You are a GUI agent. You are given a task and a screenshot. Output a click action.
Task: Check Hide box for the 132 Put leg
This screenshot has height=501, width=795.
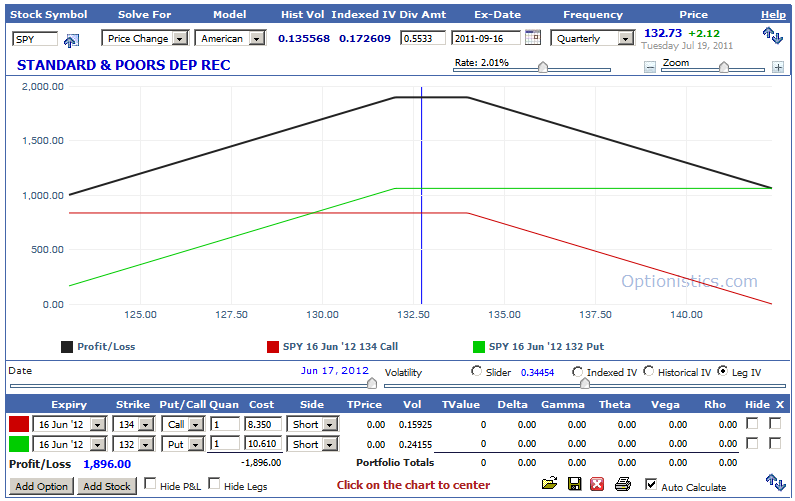[x=752, y=443]
